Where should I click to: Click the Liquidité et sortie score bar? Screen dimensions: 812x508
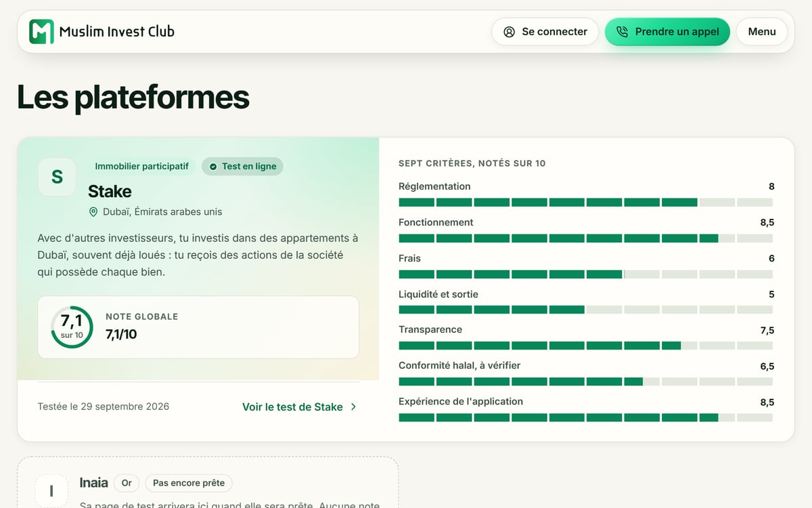(x=585, y=310)
